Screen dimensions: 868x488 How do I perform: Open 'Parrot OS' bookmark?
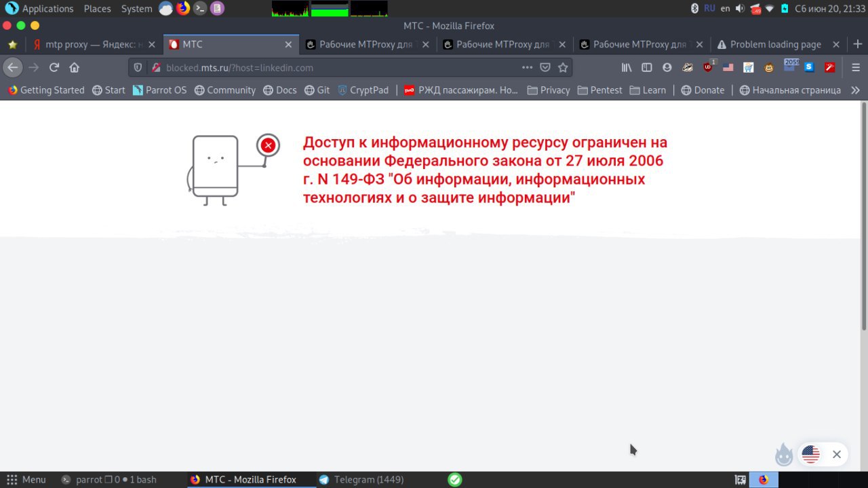[159, 90]
